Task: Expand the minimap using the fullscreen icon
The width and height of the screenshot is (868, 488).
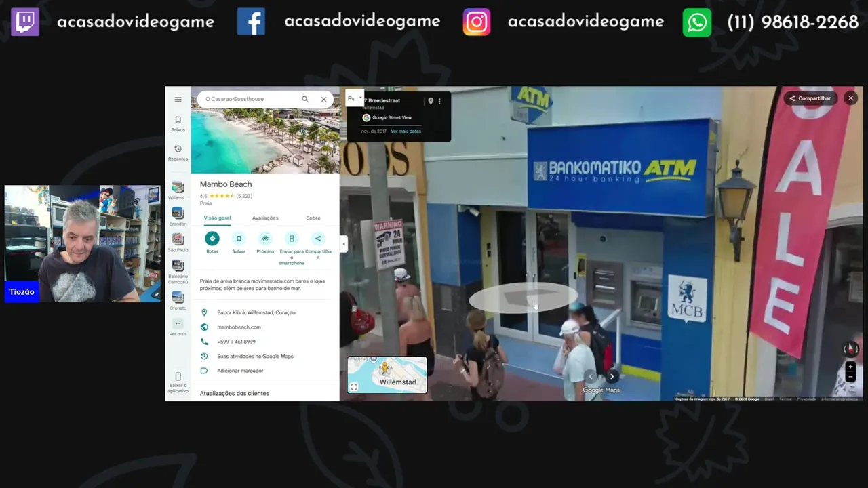Action: (354, 387)
